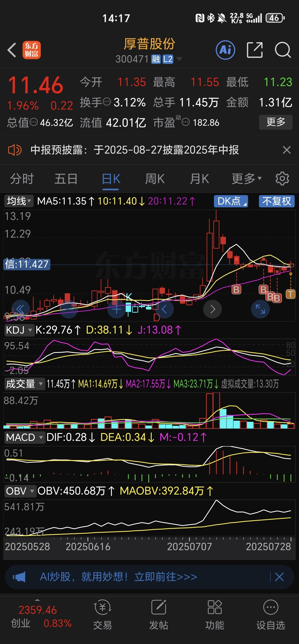The height and width of the screenshot is (644, 299).
Task: Dismiss the 中报预披露 notice
Action: point(287,150)
